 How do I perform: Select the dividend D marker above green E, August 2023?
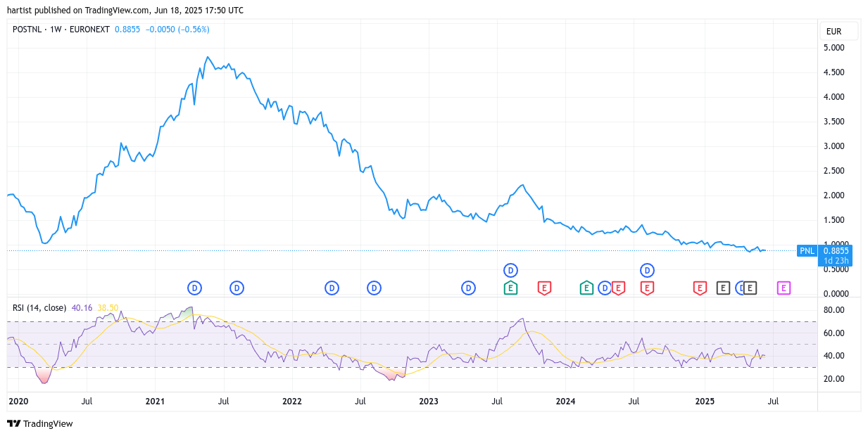point(510,270)
